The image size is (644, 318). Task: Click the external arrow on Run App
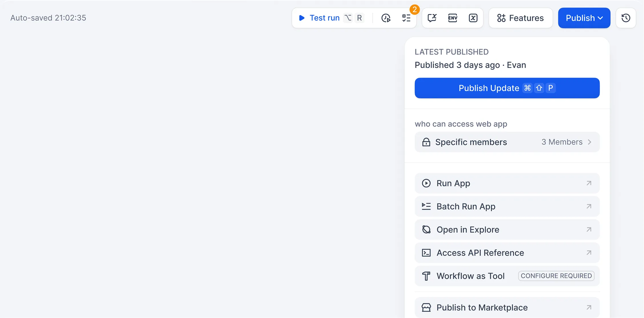tap(589, 183)
